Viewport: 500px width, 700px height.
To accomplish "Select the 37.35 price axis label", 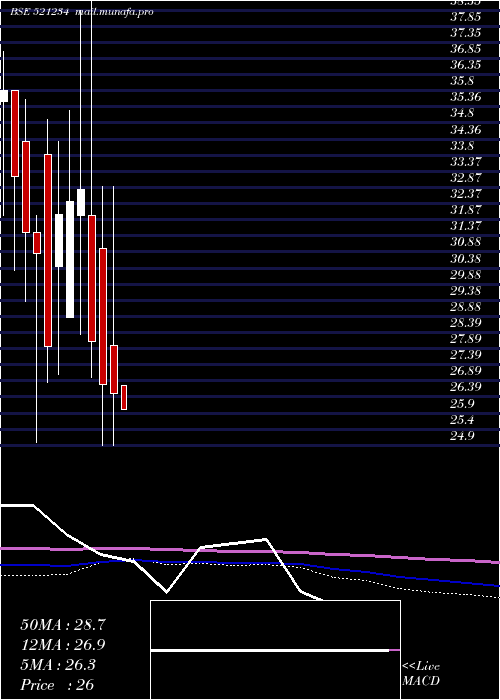I will (x=466, y=33).
